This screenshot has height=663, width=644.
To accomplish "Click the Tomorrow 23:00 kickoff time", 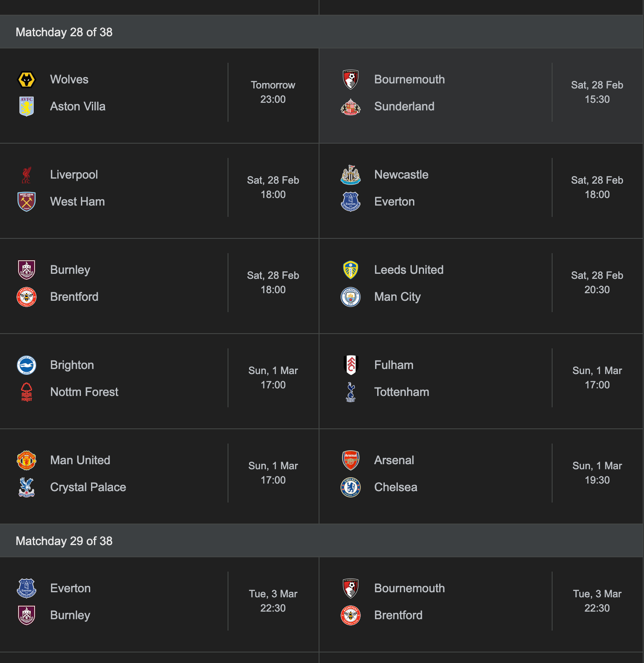I will [x=273, y=92].
